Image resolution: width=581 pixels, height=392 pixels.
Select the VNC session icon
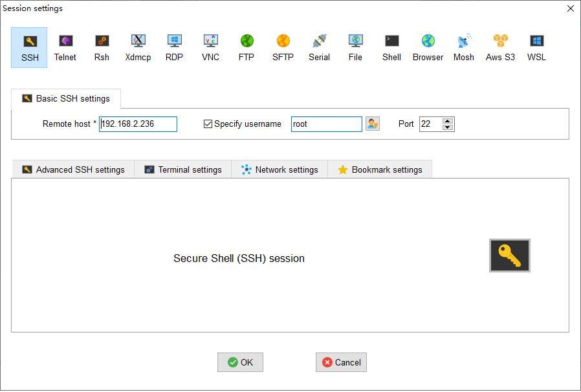(210, 47)
